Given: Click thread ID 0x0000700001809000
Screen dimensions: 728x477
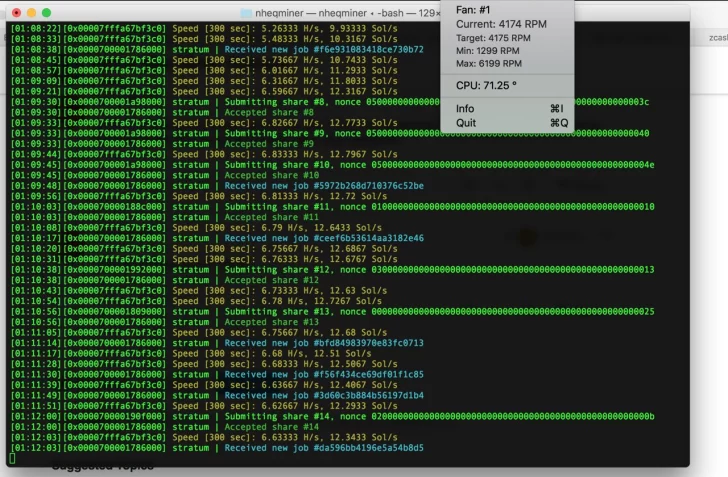Looking at the screenshot, I should pyautogui.click(x=114, y=312).
